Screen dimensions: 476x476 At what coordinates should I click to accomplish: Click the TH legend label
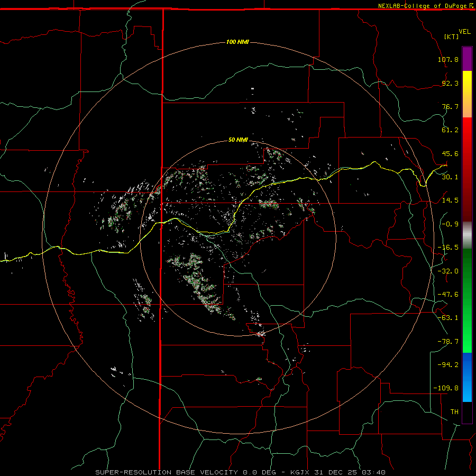(454, 412)
